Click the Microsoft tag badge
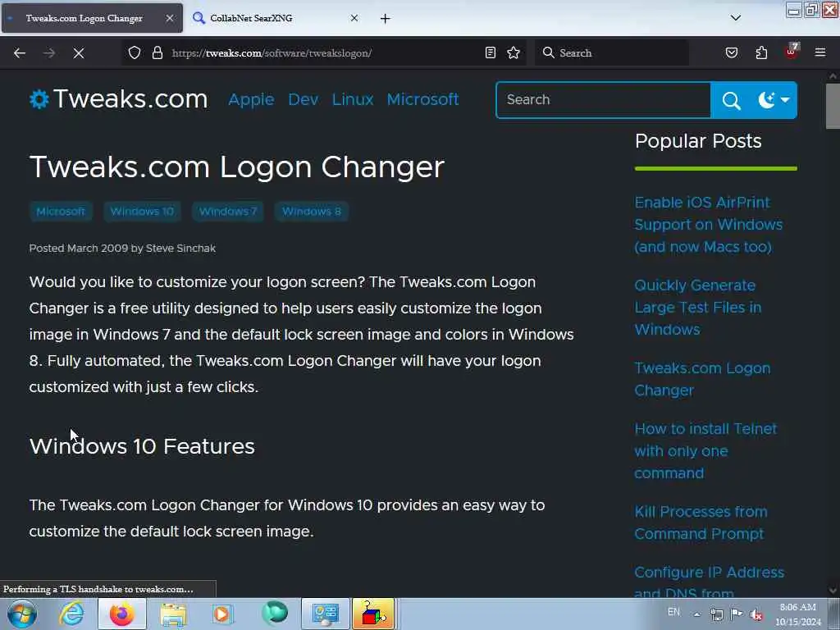The height and width of the screenshot is (630, 840). [61, 212]
